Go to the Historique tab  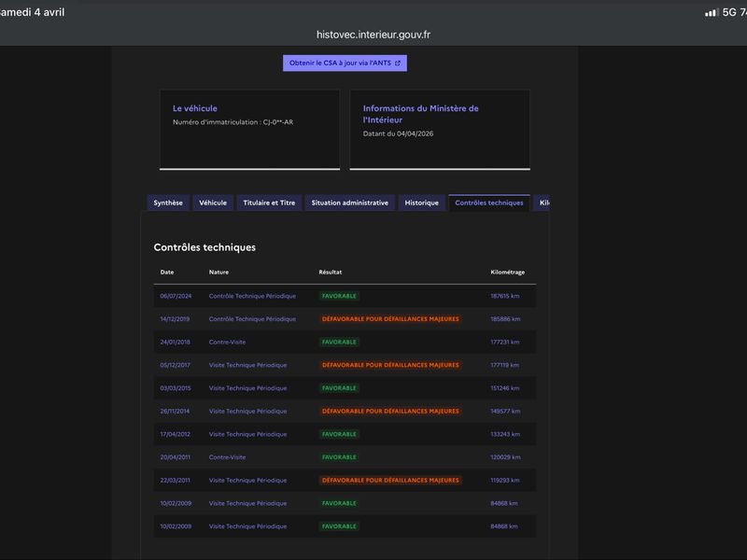click(421, 203)
